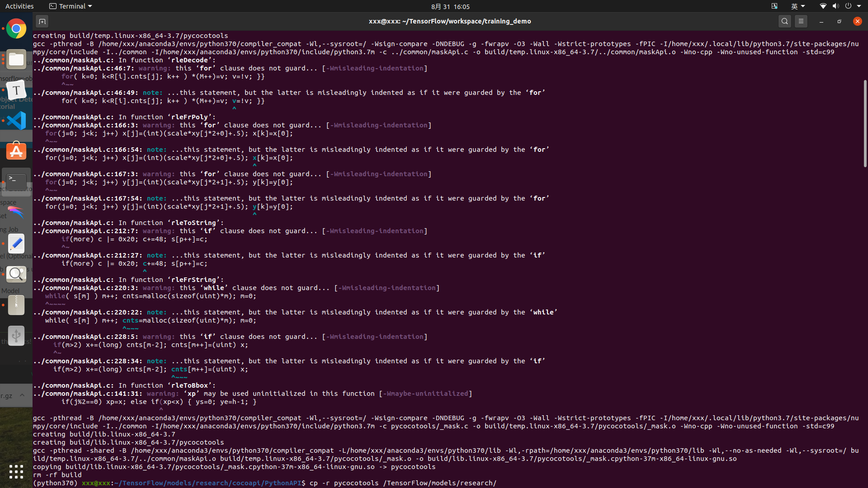Open the terminal hamburger menu
868x488 pixels.
[801, 21]
